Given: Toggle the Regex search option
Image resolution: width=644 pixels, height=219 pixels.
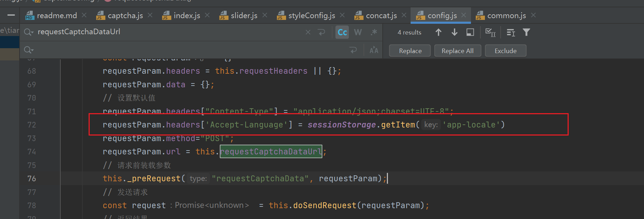Looking at the screenshot, I should pyautogui.click(x=374, y=32).
